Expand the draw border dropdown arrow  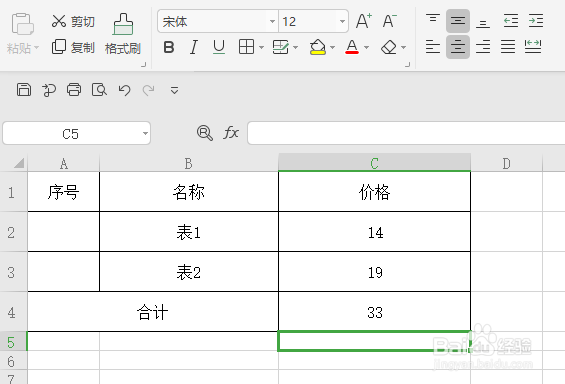(295, 48)
